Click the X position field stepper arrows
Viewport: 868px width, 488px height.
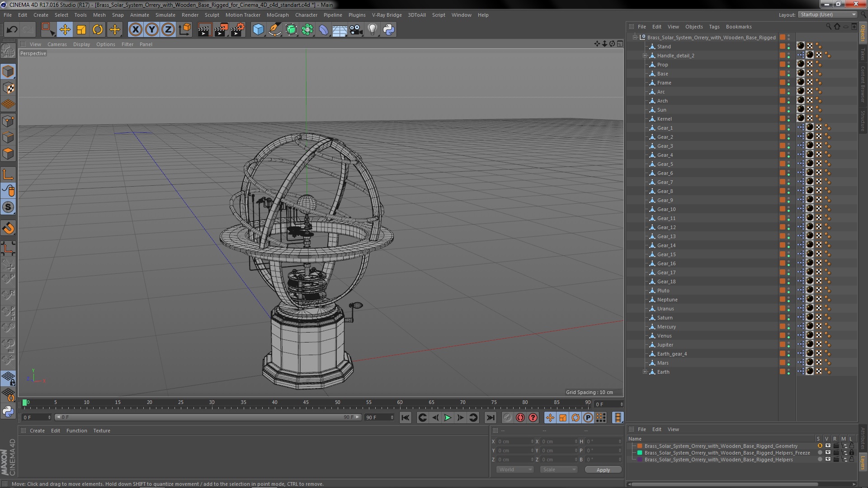tap(532, 441)
